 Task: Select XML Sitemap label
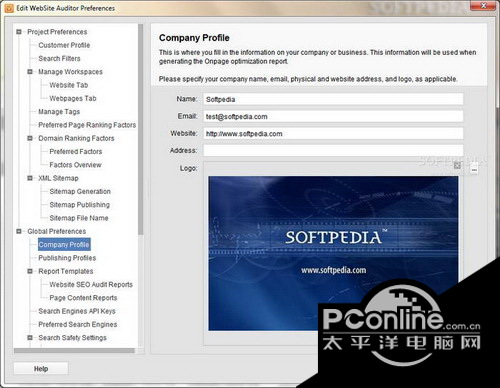58,178
